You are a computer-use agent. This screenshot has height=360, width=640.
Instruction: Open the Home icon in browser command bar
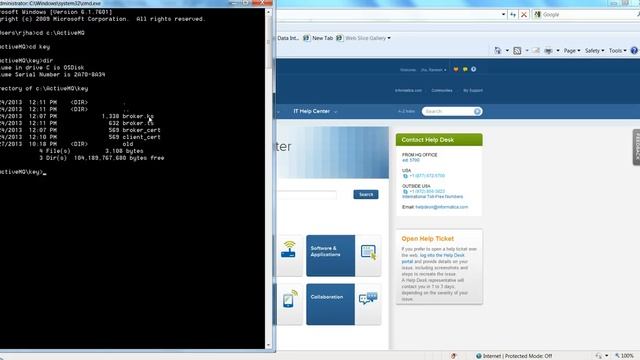[498, 50]
